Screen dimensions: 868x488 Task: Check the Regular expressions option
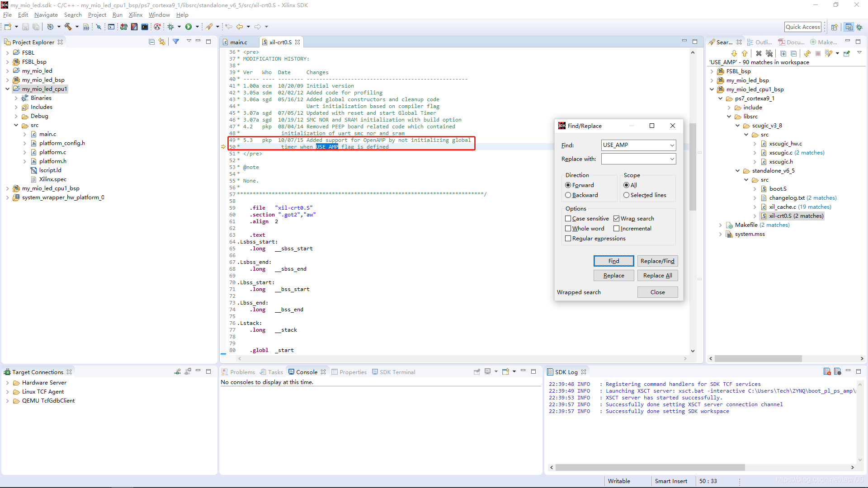pyautogui.click(x=568, y=239)
